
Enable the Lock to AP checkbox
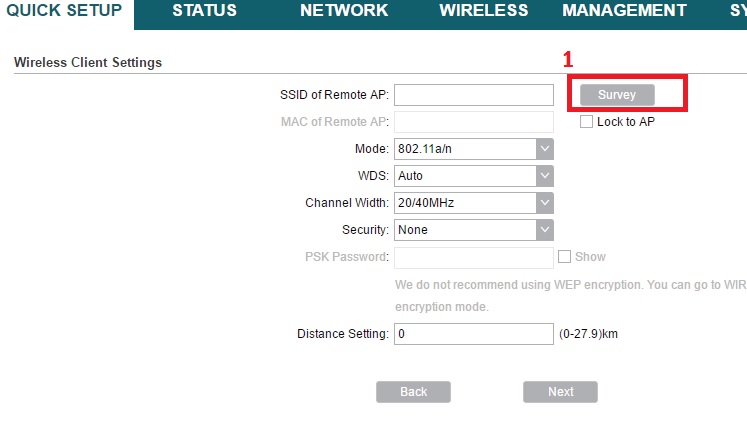point(587,122)
